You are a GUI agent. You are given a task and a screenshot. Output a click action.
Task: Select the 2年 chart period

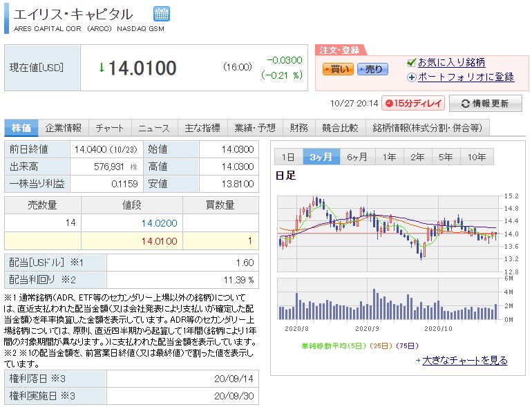417,157
